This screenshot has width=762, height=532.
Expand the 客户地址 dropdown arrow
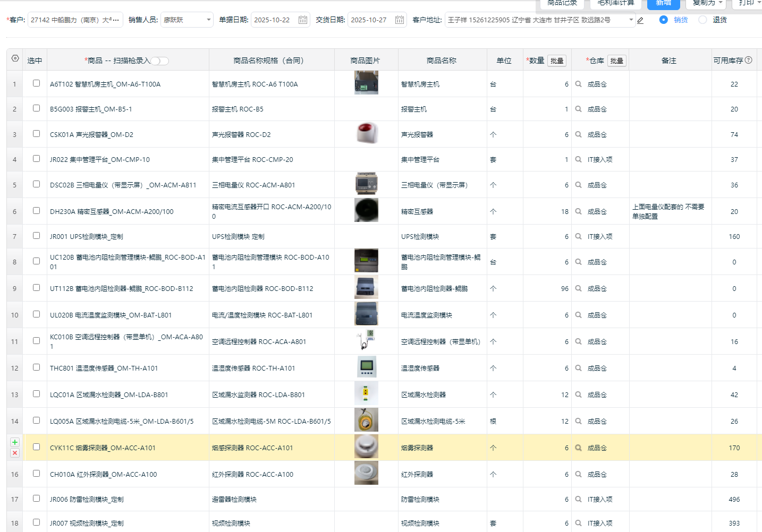click(x=631, y=20)
